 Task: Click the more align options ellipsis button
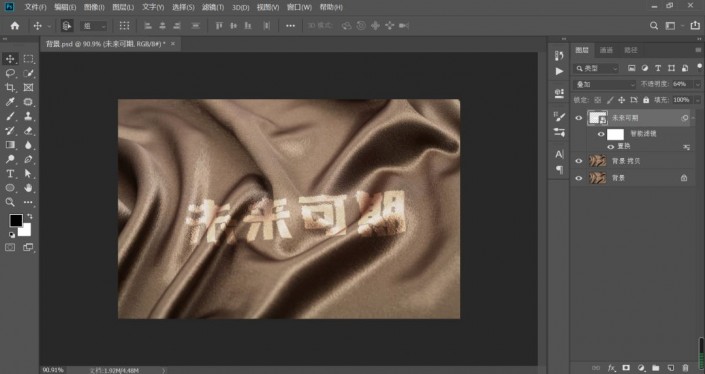tap(290, 26)
